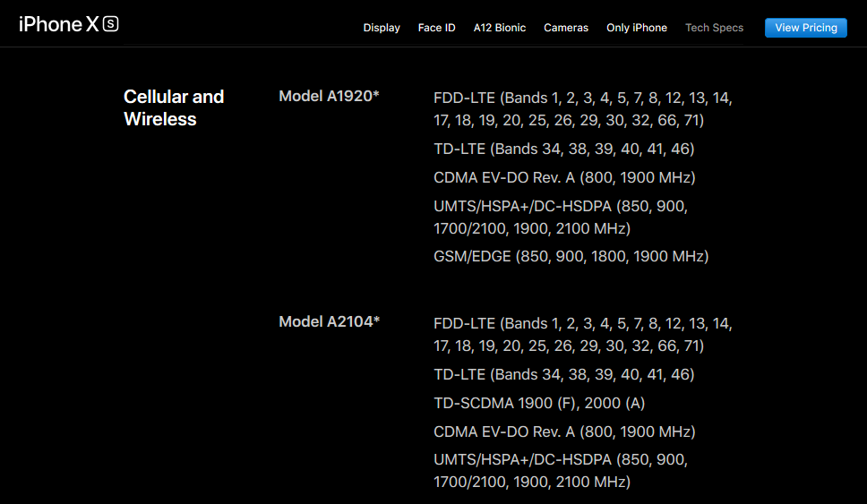Viewport: 867px width, 504px height.
Task: Click the Model A2104* label
Action: point(329,321)
